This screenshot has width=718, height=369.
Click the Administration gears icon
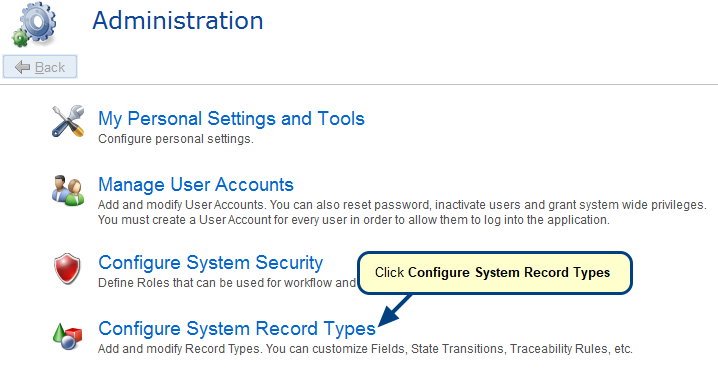[33, 23]
